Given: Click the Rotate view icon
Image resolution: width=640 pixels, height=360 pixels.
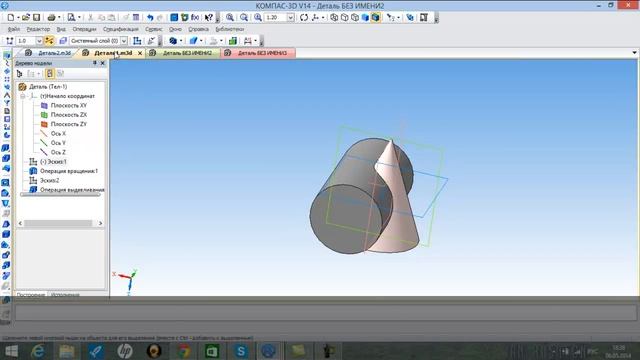Looking at the screenshot, I should coord(304,18).
